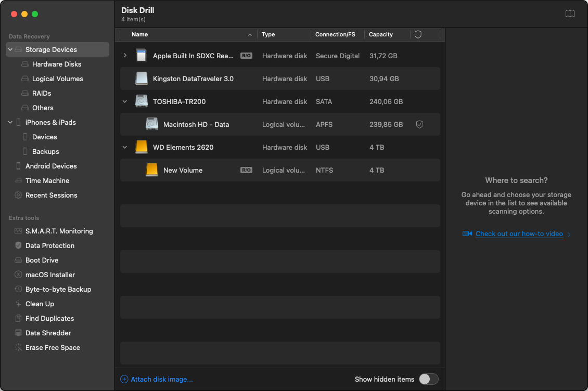This screenshot has width=588, height=391.
Task: Click the S.M.A.R.T. Monitoring sidebar icon
Action: (x=18, y=231)
